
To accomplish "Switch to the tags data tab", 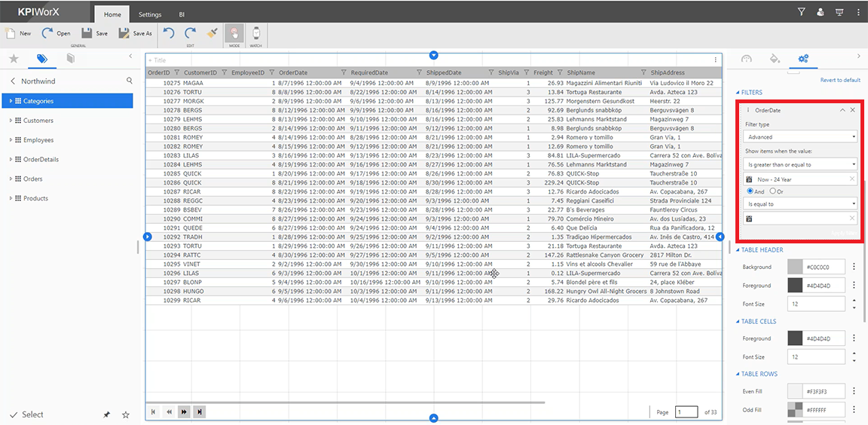I will point(42,58).
